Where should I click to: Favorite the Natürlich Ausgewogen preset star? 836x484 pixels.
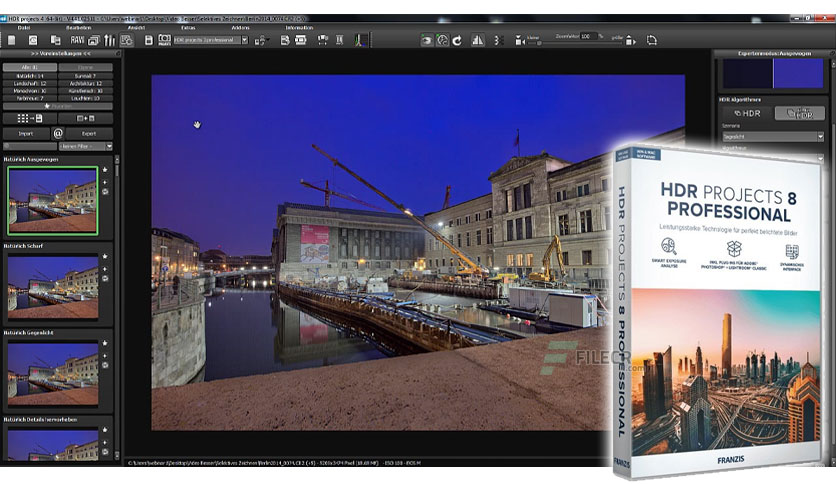click(105, 170)
